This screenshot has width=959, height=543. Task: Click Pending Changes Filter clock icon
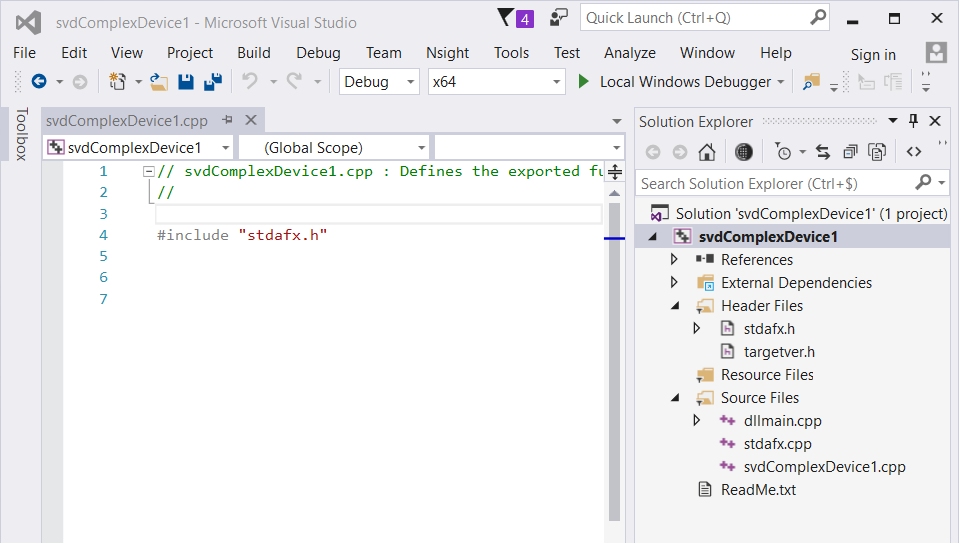(x=783, y=152)
